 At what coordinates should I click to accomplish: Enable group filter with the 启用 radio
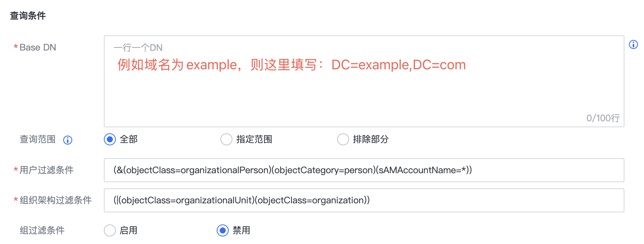pos(110,230)
